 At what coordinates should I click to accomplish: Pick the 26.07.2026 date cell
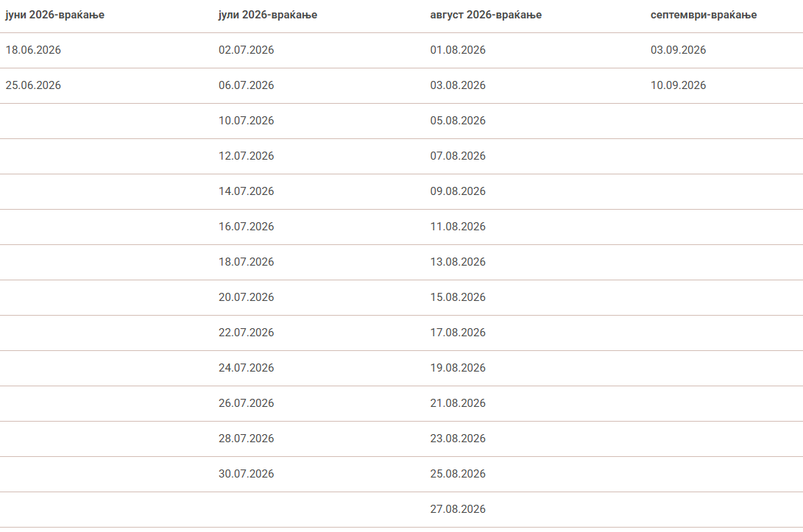[x=246, y=403]
